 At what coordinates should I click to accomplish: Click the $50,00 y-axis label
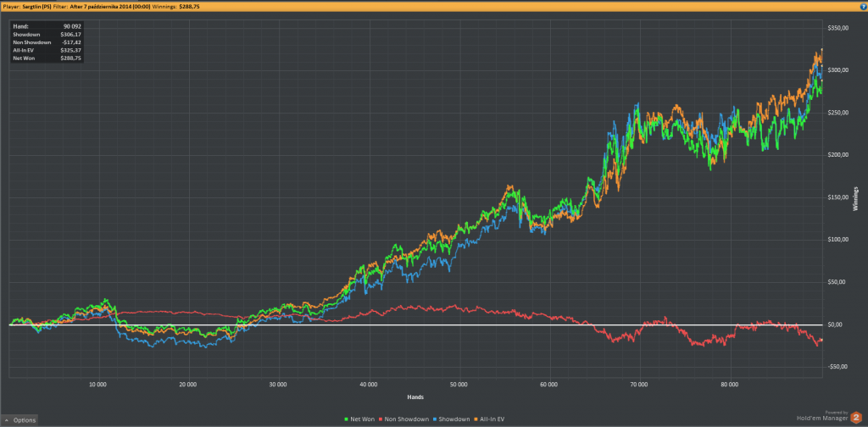[x=837, y=282]
